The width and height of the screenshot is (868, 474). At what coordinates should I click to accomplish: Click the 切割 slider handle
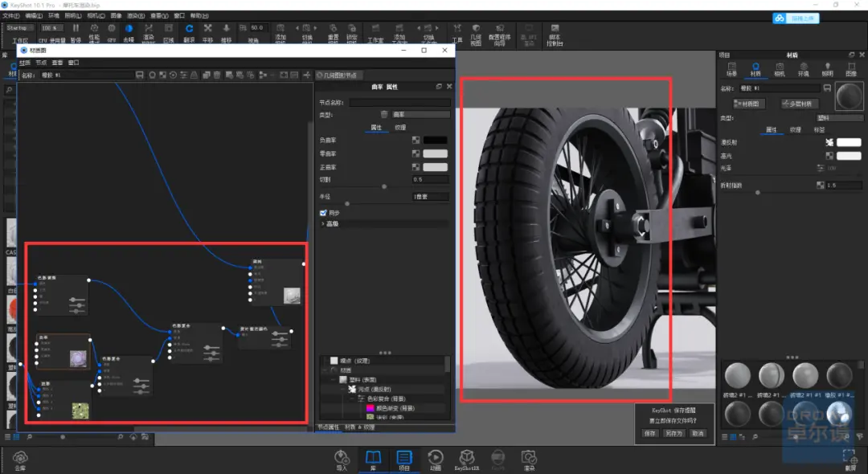coord(384,187)
